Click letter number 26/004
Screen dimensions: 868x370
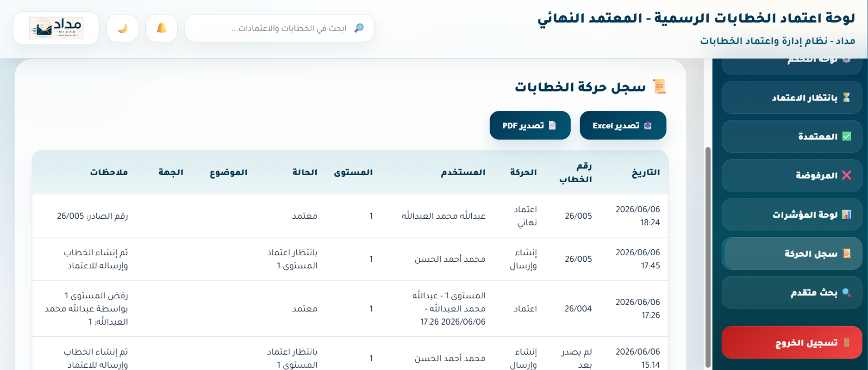pyautogui.click(x=578, y=308)
